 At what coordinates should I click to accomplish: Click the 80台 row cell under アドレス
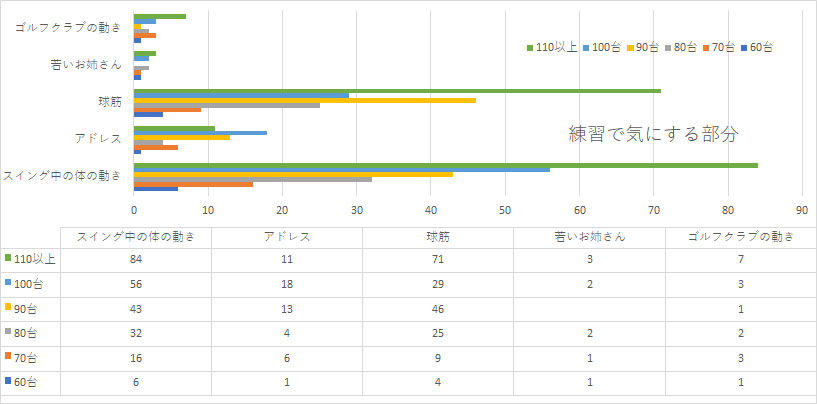point(287,334)
